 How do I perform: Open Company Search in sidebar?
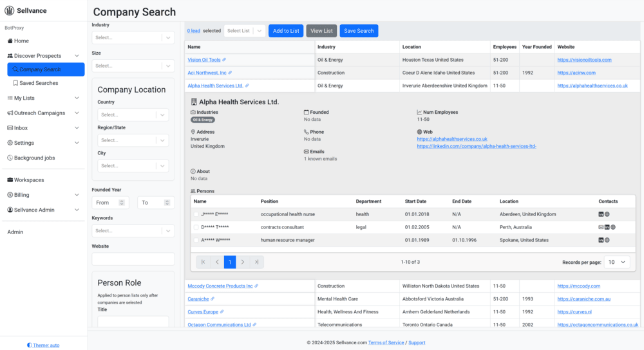46,69
